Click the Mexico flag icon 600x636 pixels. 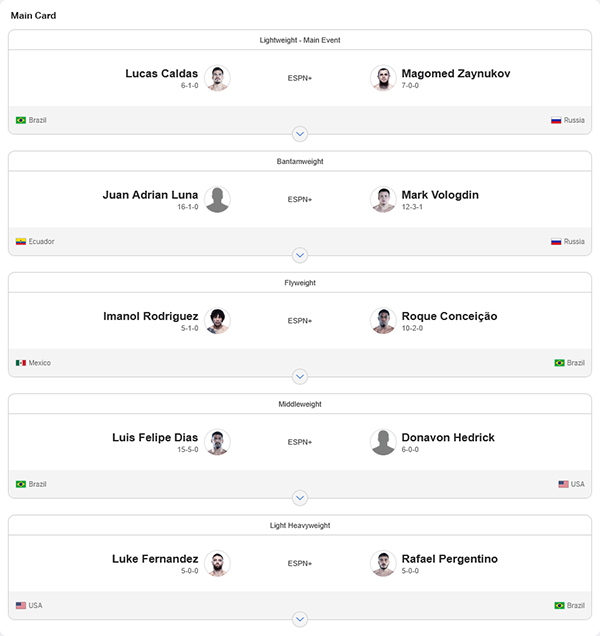click(21, 363)
